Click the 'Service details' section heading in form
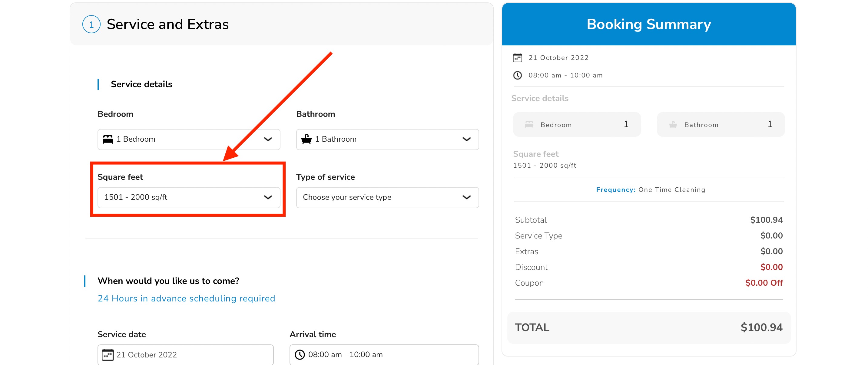Image resolution: width=868 pixels, height=365 pixels. (141, 84)
